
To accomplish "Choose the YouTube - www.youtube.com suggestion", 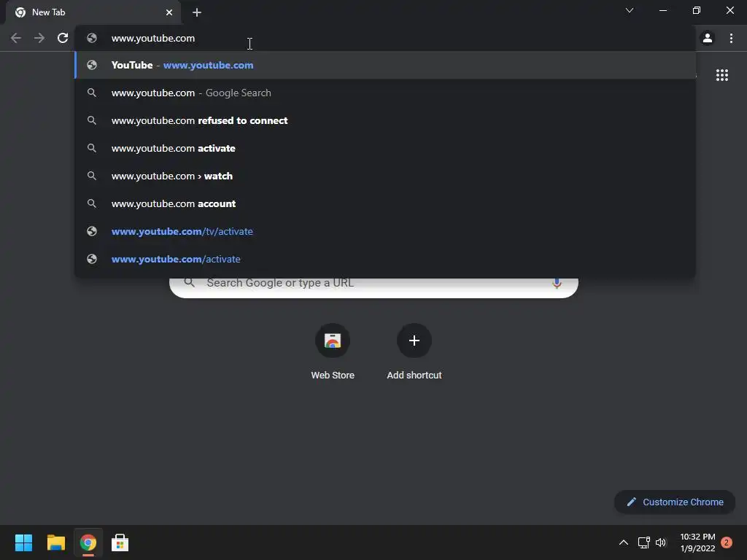I will pos(385,65).
